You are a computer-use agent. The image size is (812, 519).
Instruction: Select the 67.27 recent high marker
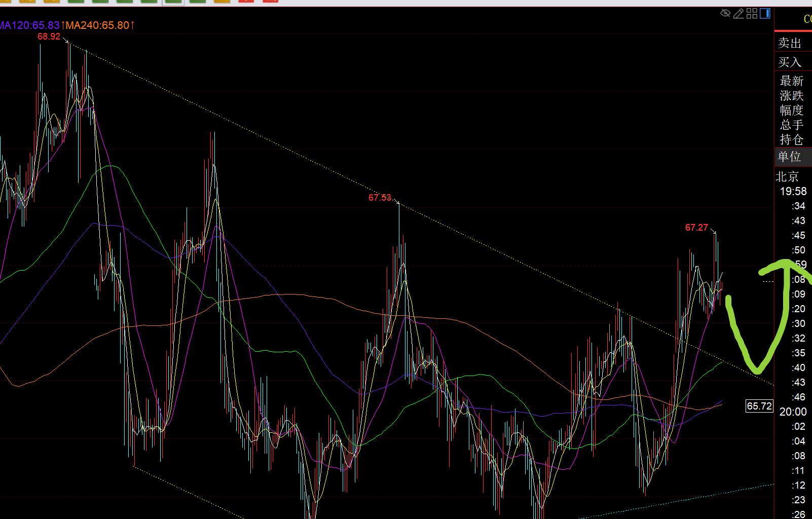[x=696, y=228]
